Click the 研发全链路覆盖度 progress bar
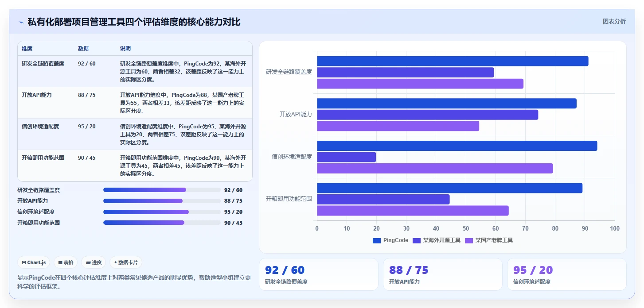This screenshot has width=644, height=308. 162,190
